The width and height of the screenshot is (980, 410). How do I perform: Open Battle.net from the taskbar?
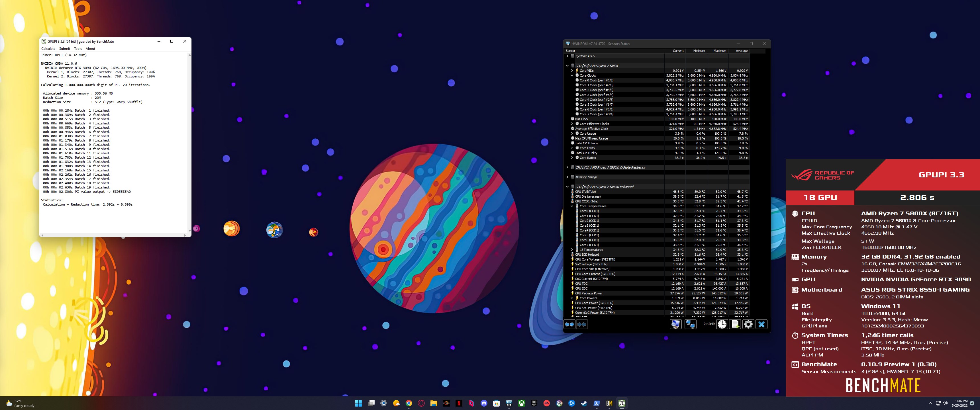pyautogui.click(x=572, y=403)
